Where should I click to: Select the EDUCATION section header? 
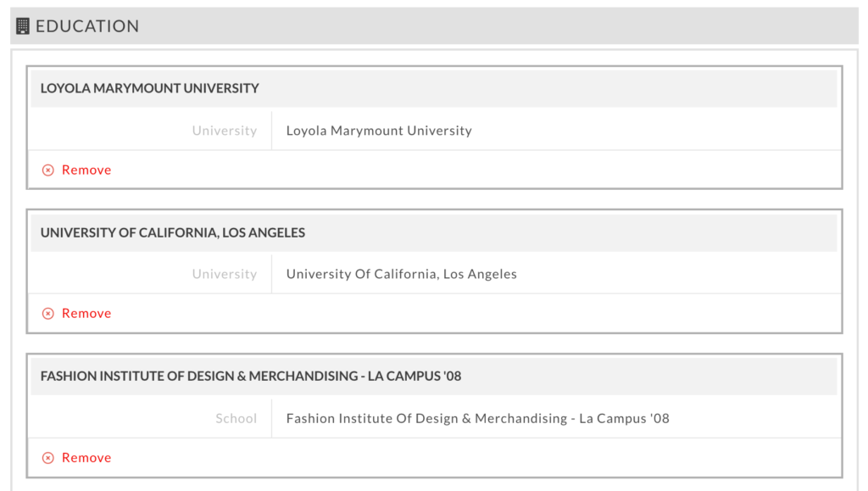point(434,26)
